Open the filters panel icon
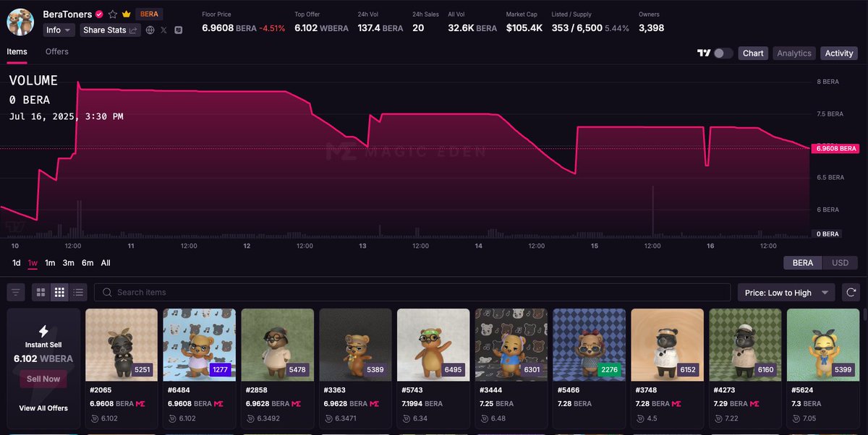 [x=16, y=293]
